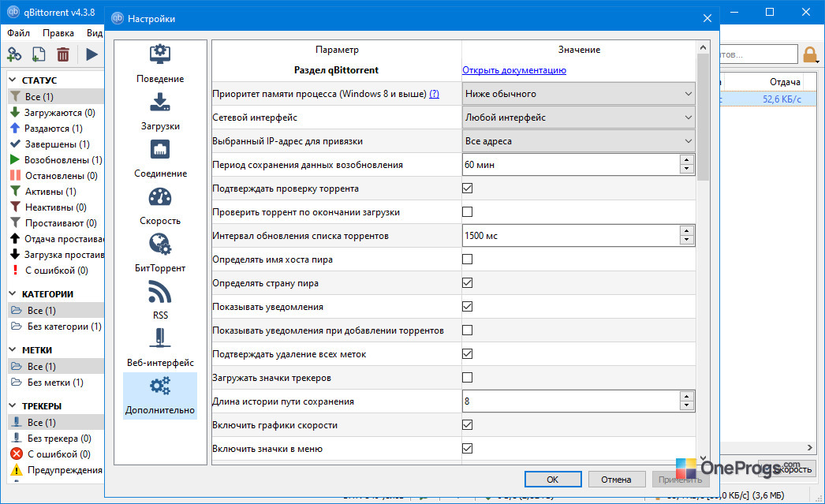
Task: Click OK to confirm settings
Action: pyautogui.click(x=552, y=480)
